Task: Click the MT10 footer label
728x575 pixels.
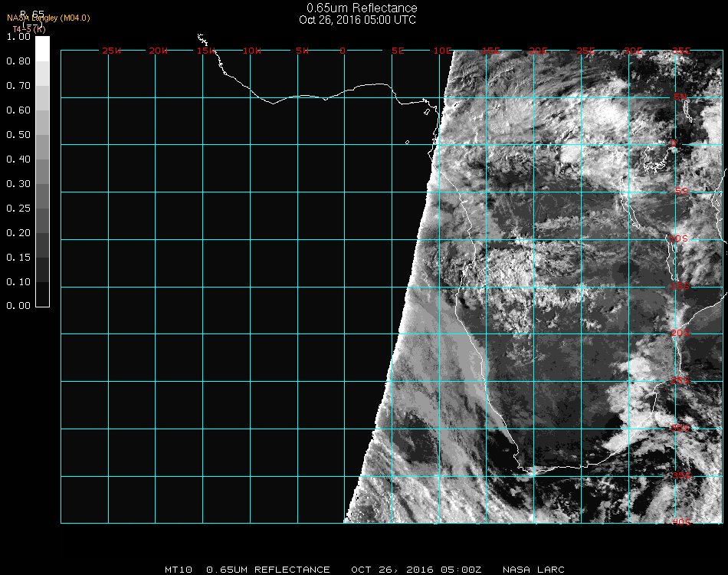Action: (x=179, y=570)
